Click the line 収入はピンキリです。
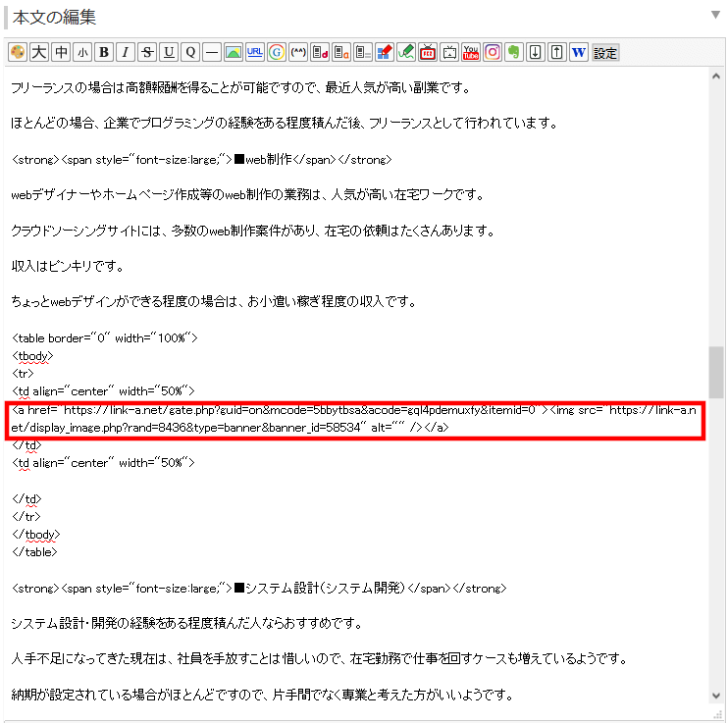 68,267
